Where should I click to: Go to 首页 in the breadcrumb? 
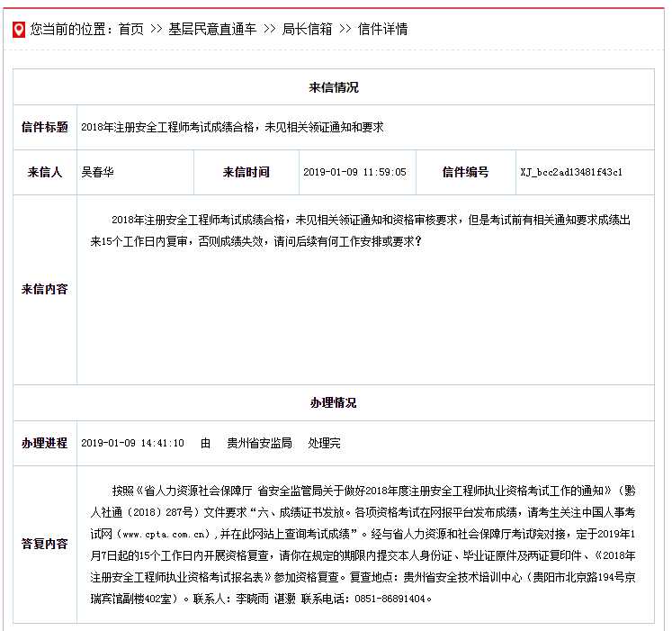pos(131,29)
